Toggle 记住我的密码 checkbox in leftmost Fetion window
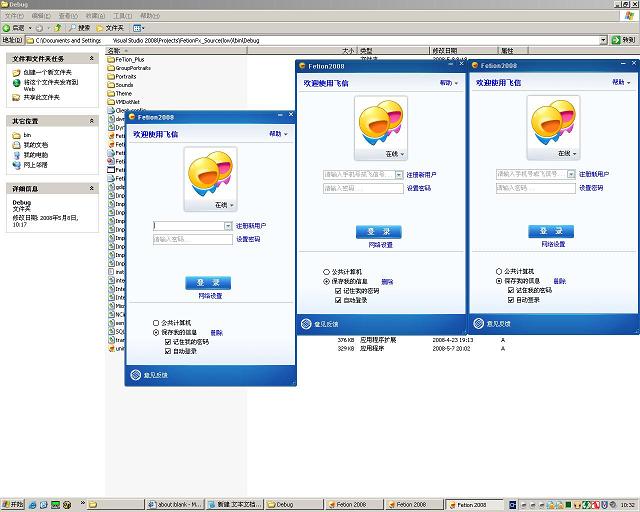Viewport: 640px width, 512px height. pyautogui.click(x=168, y=342)
